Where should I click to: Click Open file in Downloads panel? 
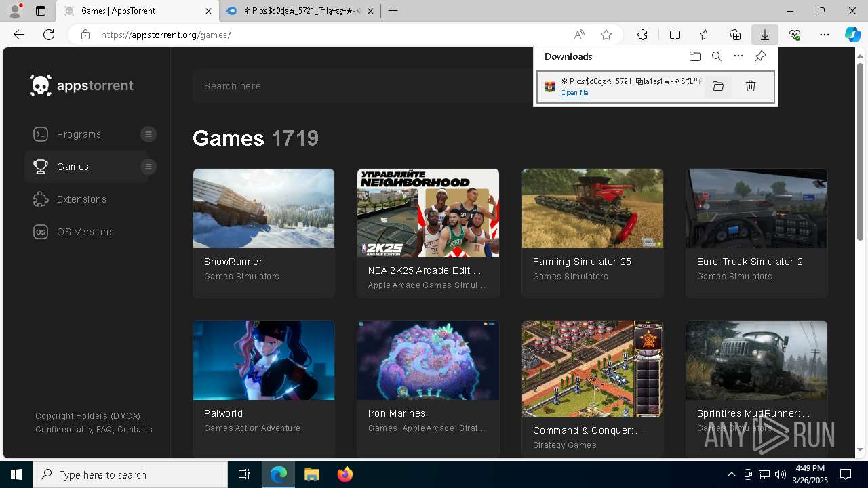[x=574, y=93]
